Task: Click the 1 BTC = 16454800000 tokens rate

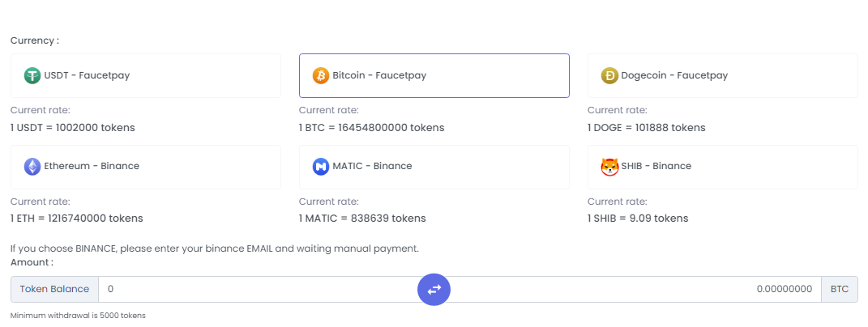Action: [x=371, y=128]
